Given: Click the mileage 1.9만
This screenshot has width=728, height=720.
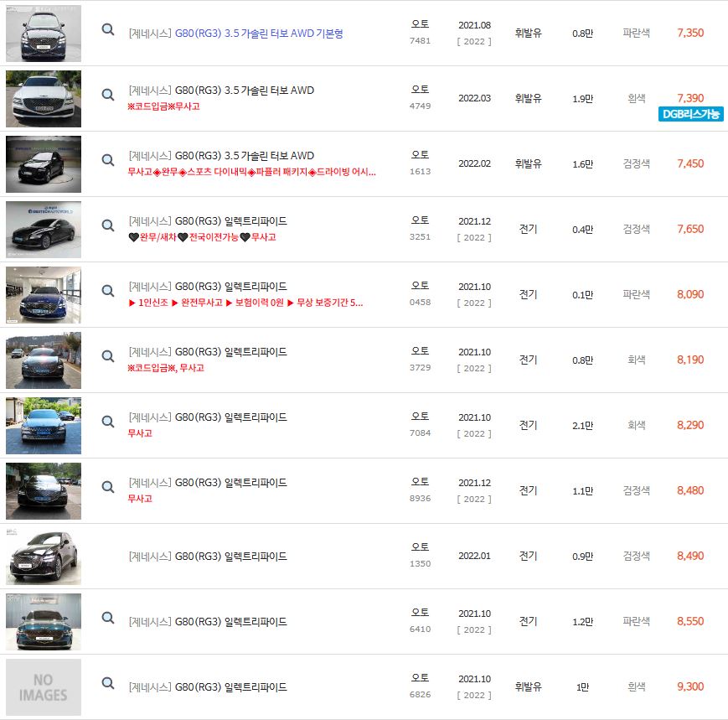Looking at the screenshot, I should pyautogui.click(x=583, y=99).
